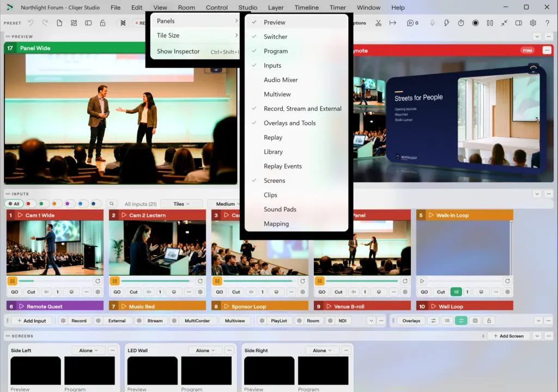Click the collapse arrows icon in the toolbar
This screenshot has width=558, height=392.
click(x=504, y=23)
